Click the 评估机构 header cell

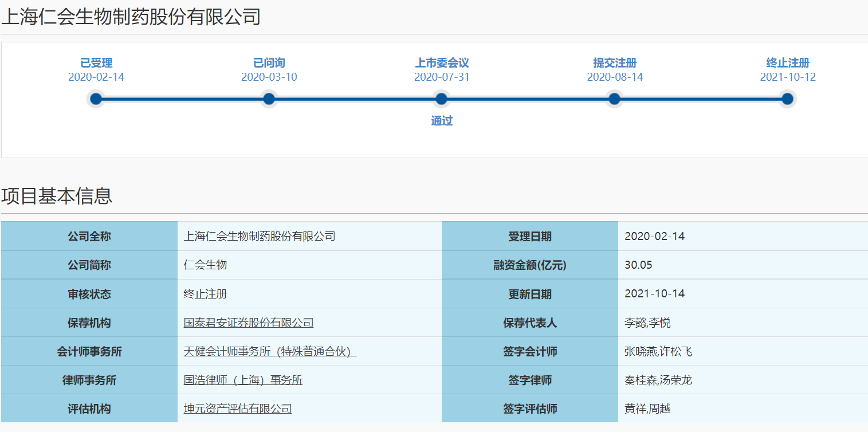click(89, 408)
